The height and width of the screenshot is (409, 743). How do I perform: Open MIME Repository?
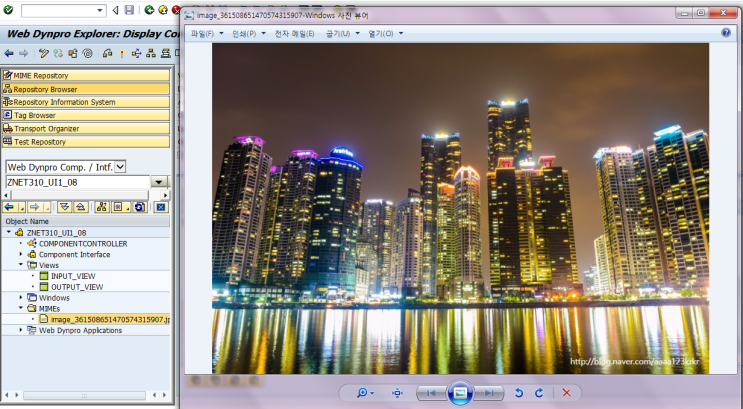coord(86,75)
